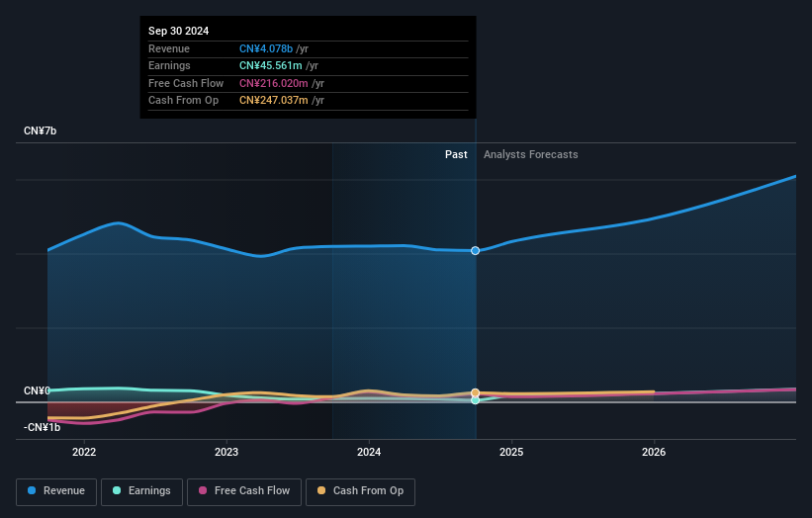Select the 2025 x-axis label
The width and height of the screenshot is (812, 518).
[x=511, y=453]
